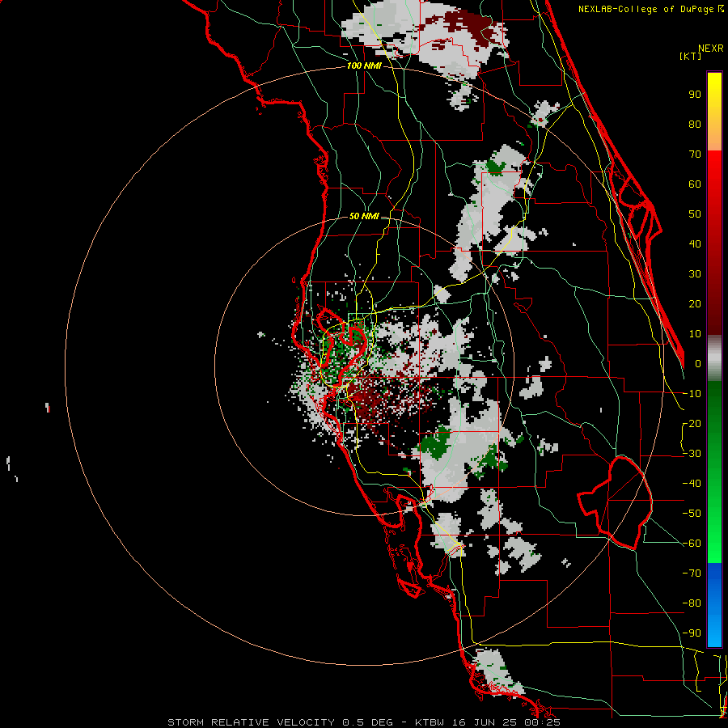Click the NEXR label at top right
The height and width of the screenshot is (728, 728).
click(711, 49)
